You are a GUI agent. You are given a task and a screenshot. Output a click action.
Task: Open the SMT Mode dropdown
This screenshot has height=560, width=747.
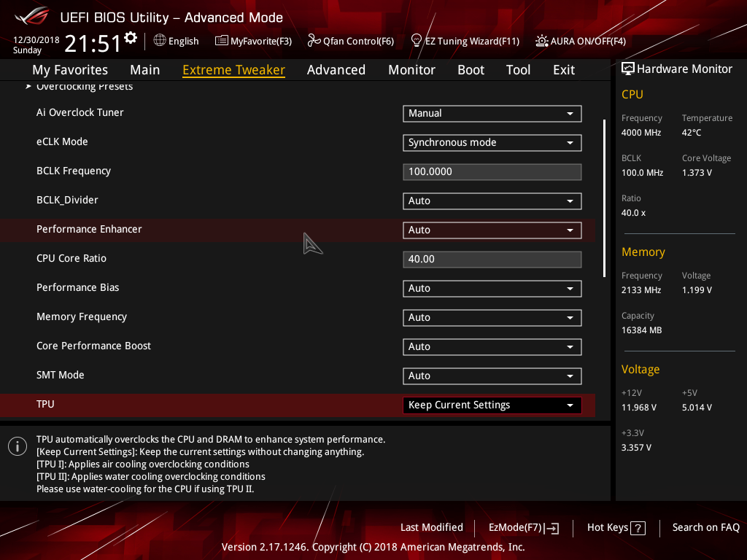coord(492,376)
